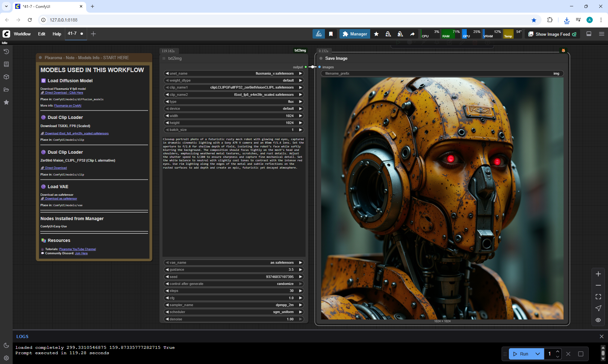608x364 pixels.
Task: Click the Manager button
Action: 355,34
